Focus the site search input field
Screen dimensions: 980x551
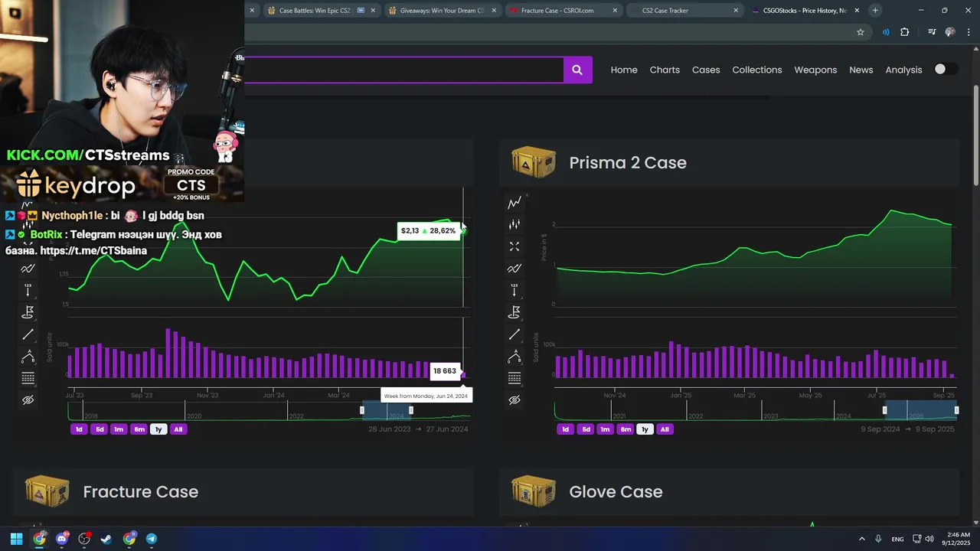[x=404, y=70]
